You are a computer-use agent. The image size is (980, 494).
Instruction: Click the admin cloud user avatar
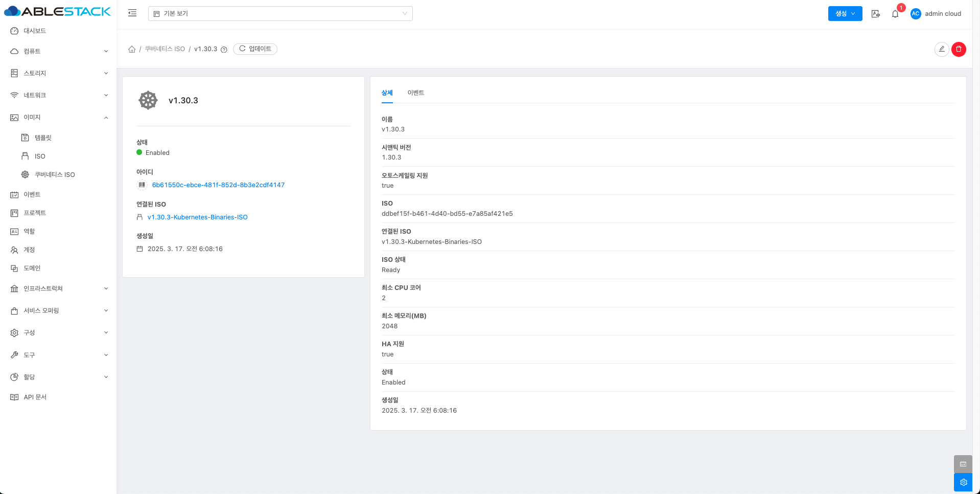915,14
